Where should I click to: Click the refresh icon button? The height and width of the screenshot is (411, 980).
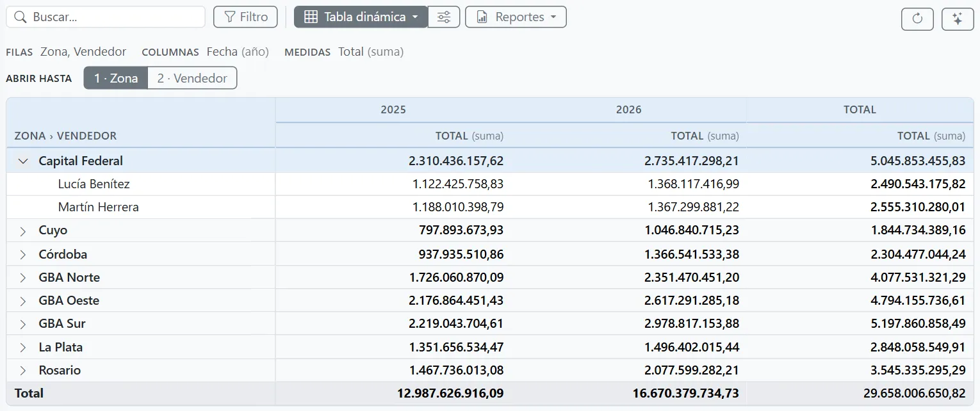pyautogui.click(x=917, y=19)
